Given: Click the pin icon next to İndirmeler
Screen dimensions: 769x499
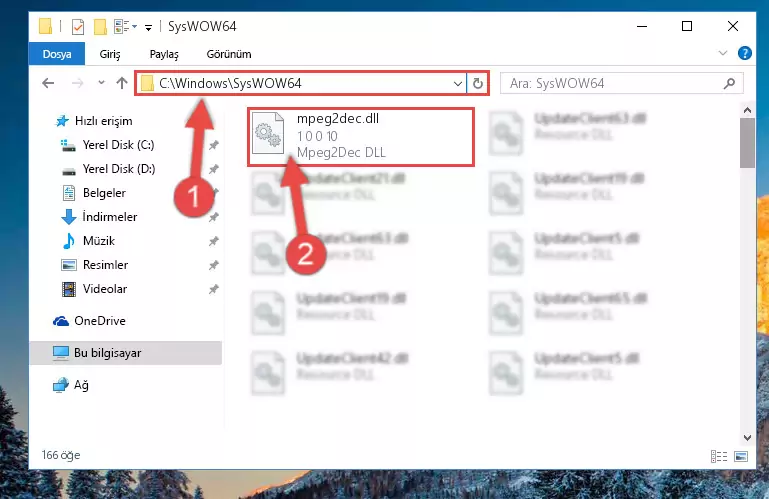Looking at the screenshot, I should pos(213,217).
